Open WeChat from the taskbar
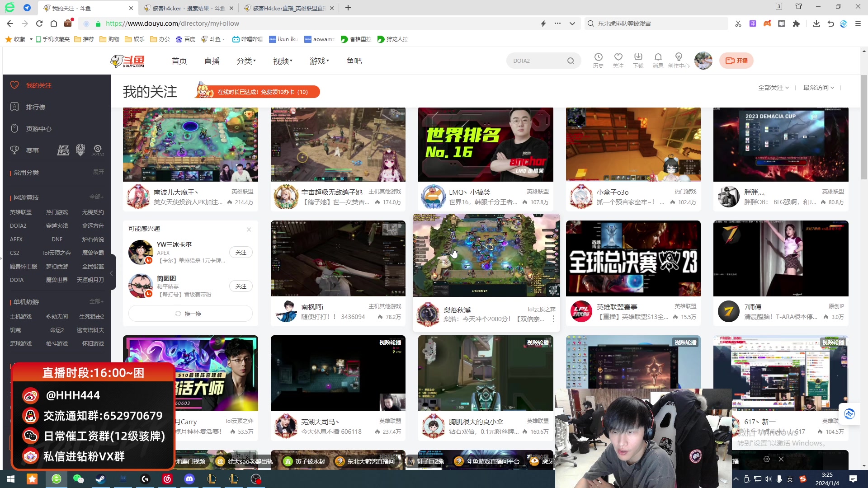868x488 pixels. pyautogui.click(x=78, y=479)
